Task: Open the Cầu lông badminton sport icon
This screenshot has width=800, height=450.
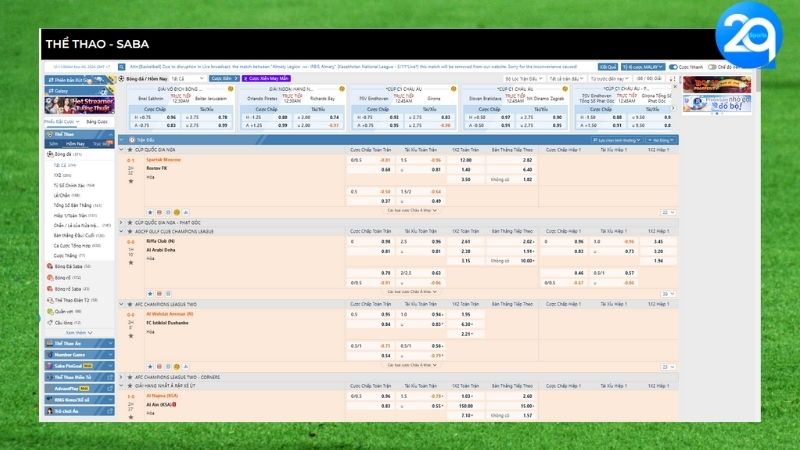Action: (50, 322)
